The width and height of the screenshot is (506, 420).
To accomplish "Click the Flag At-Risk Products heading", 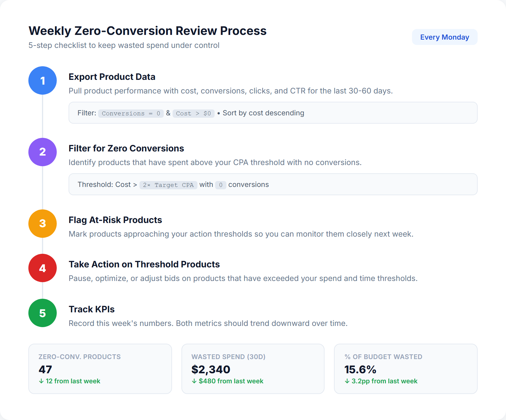I will coord(115,220).
